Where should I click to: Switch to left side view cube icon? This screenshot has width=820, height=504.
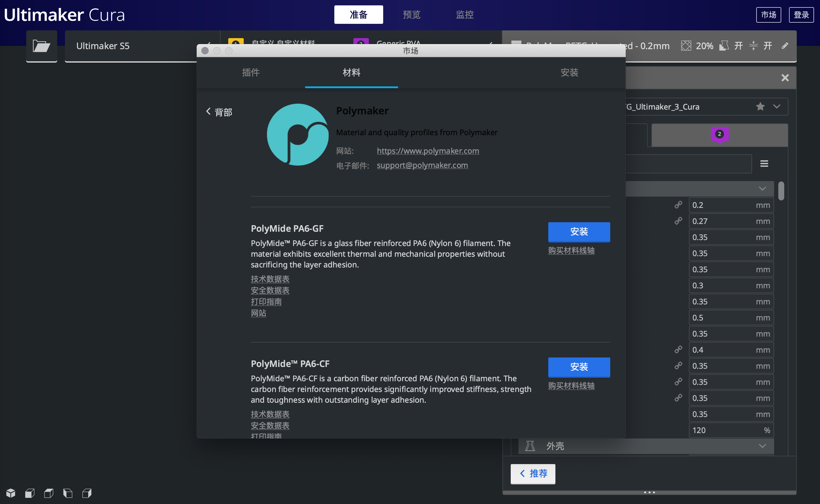68,493
